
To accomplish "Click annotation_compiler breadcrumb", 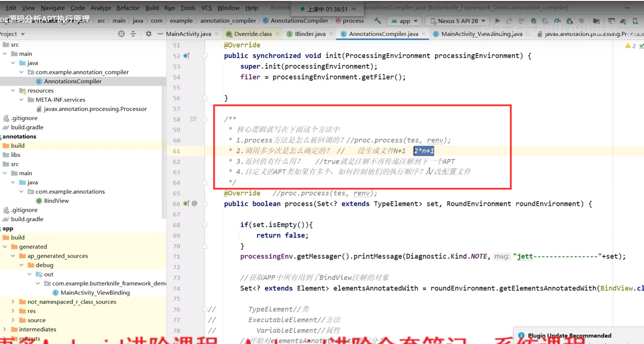I will click(x=228, y=21).
